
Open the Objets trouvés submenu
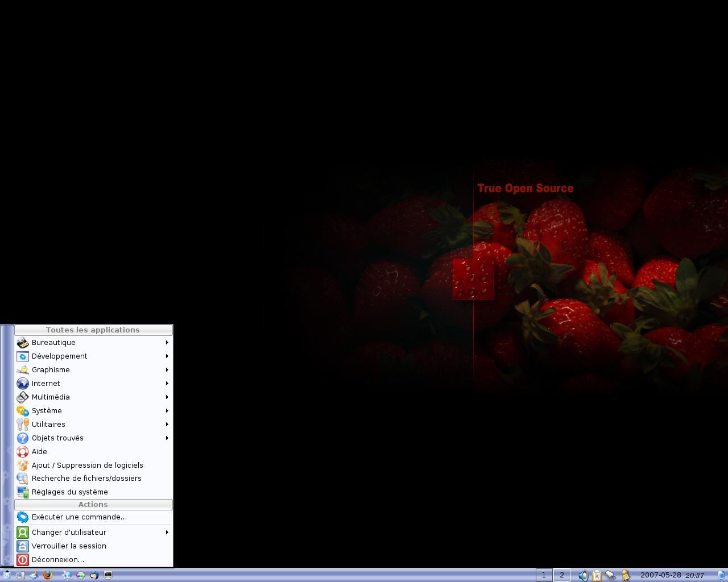pyautogui.click(x=93, y=438)
